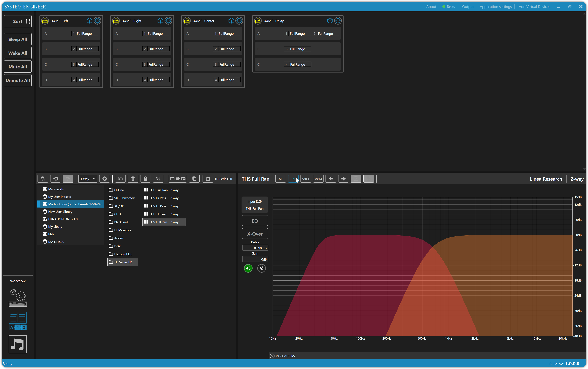Viewport: 588px width, 369px height.
Task: Click the amplifier face icon on 44MF Right
Action: pos(116,21)
